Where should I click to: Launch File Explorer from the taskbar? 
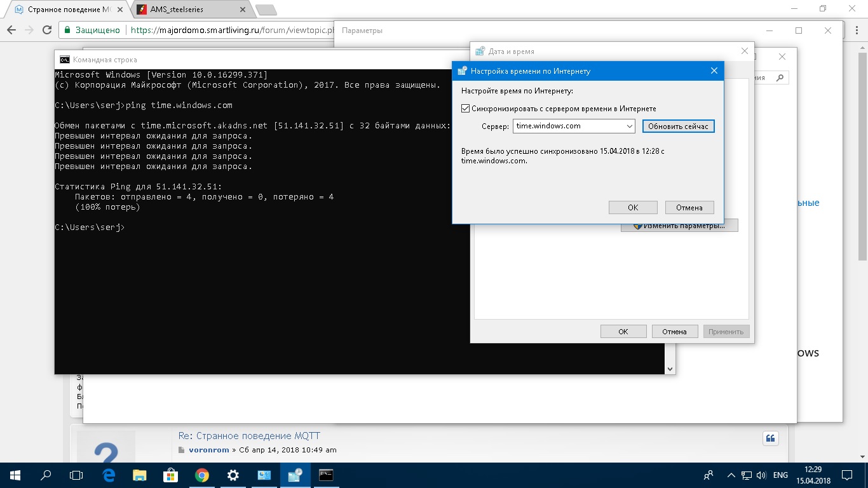[x=140, y=475]
